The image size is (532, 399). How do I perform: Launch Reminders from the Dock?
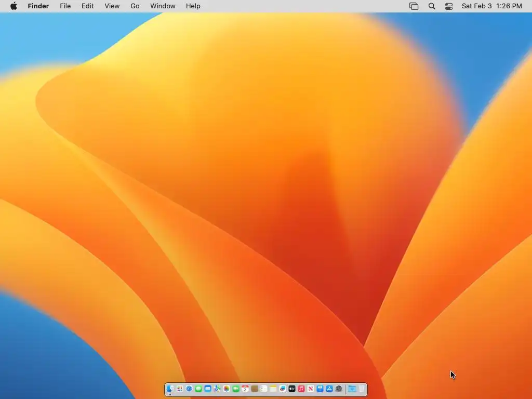pyautogui.click(x=263, y=389)
